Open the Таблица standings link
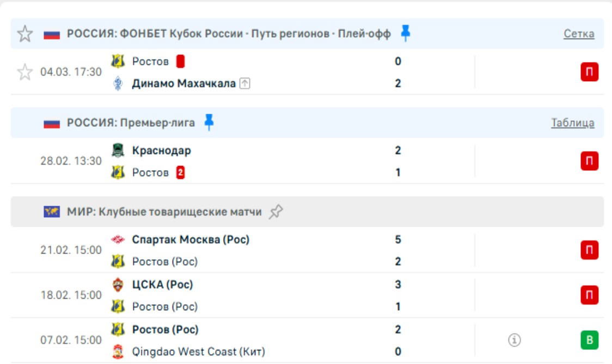Screen dimensions: 612x364 point(572,123)
